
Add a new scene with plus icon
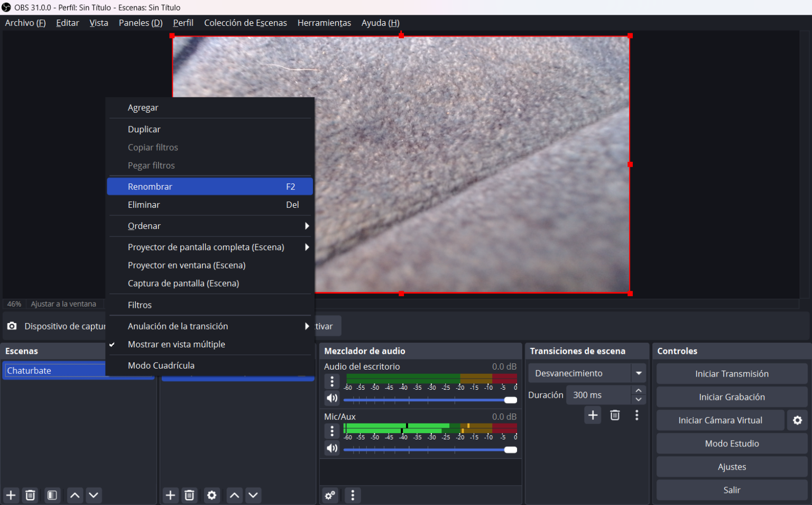click(11, 495)
